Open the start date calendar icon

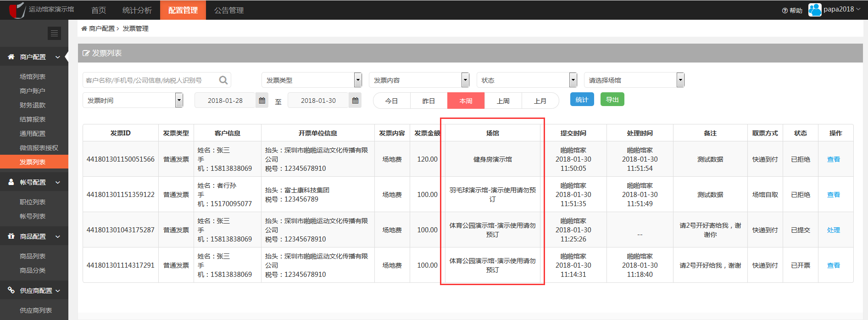point(262,101)
